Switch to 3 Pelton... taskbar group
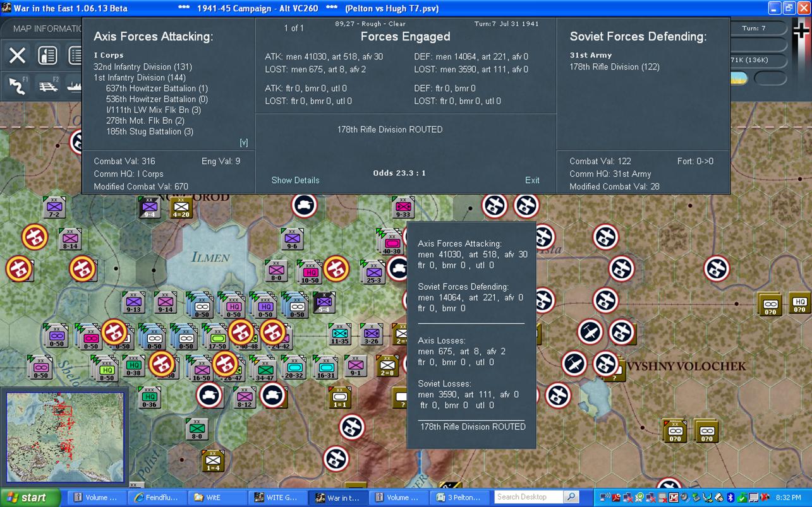 [x=459, y=498]
